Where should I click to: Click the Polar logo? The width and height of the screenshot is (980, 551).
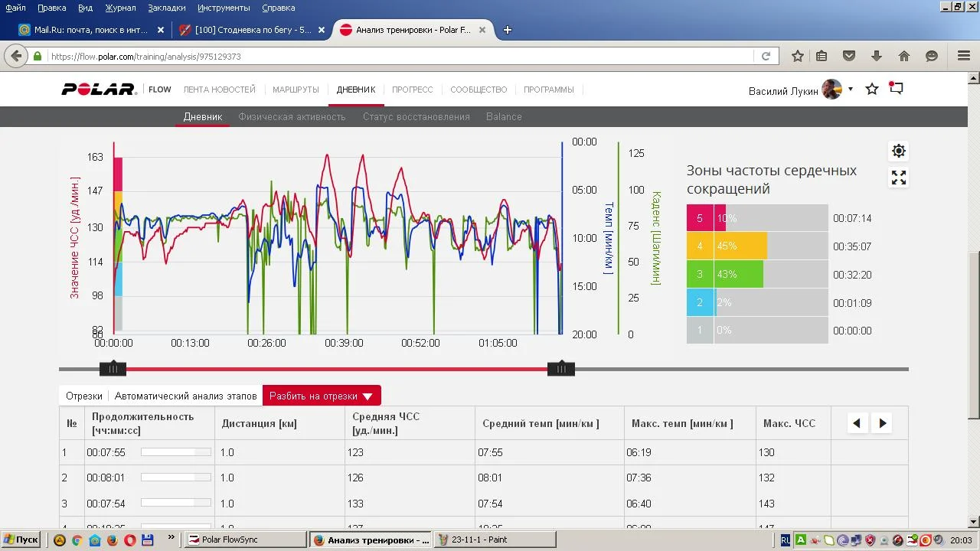tap(99, 90)
